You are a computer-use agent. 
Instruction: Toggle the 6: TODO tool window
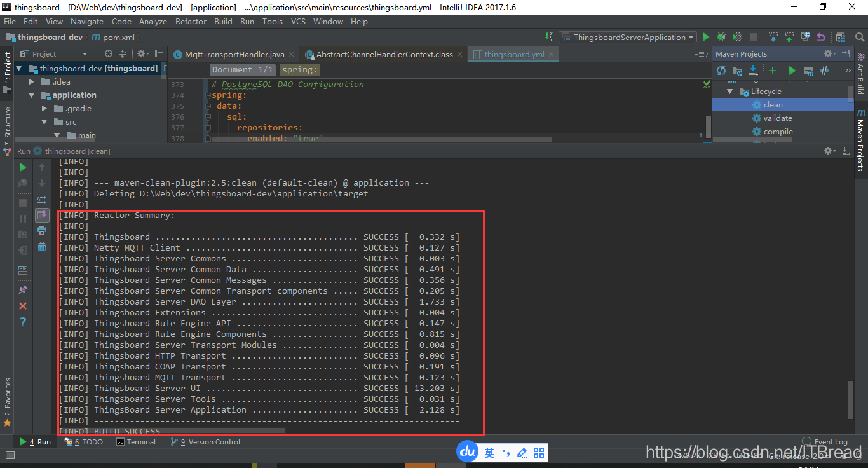pos(83,442)
